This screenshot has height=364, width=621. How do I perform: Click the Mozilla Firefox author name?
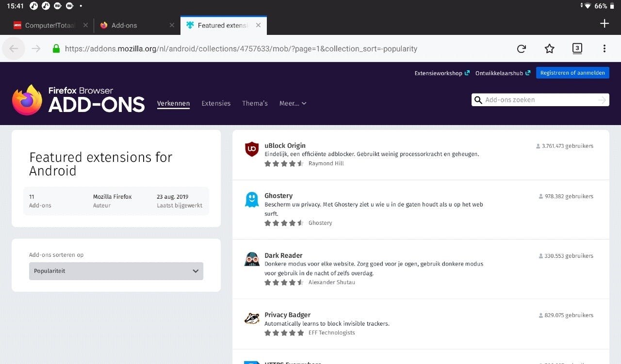tap(112, 197)
